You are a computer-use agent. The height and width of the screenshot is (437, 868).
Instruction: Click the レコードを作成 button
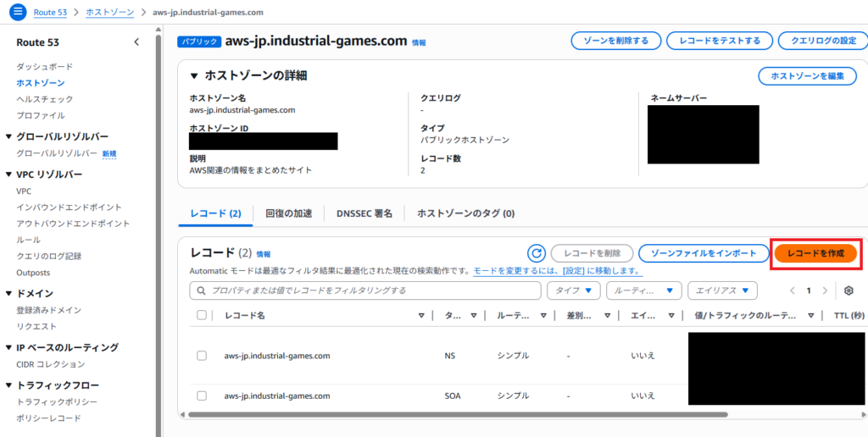tap(815, 253)
